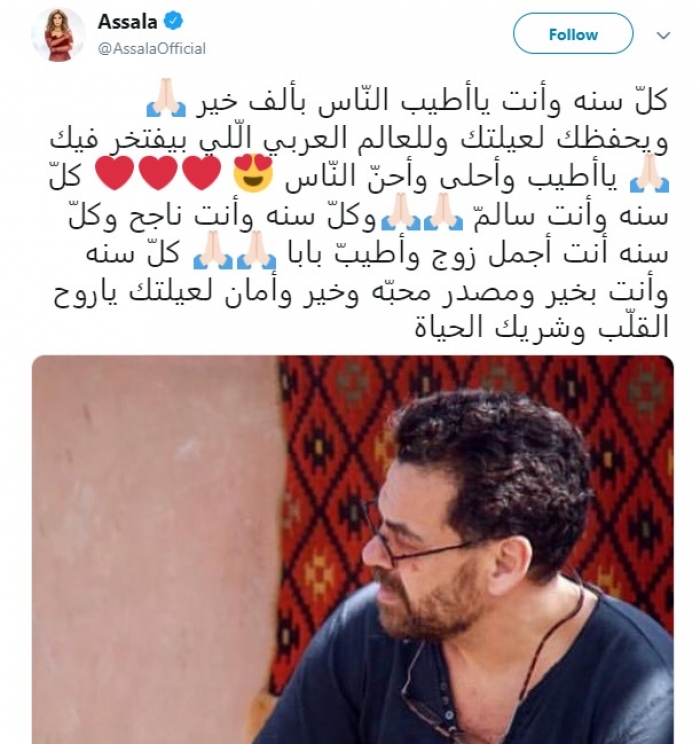Open the Assala display name link
The width and height of the screenshot is (700, 744).
coord(127,22)
